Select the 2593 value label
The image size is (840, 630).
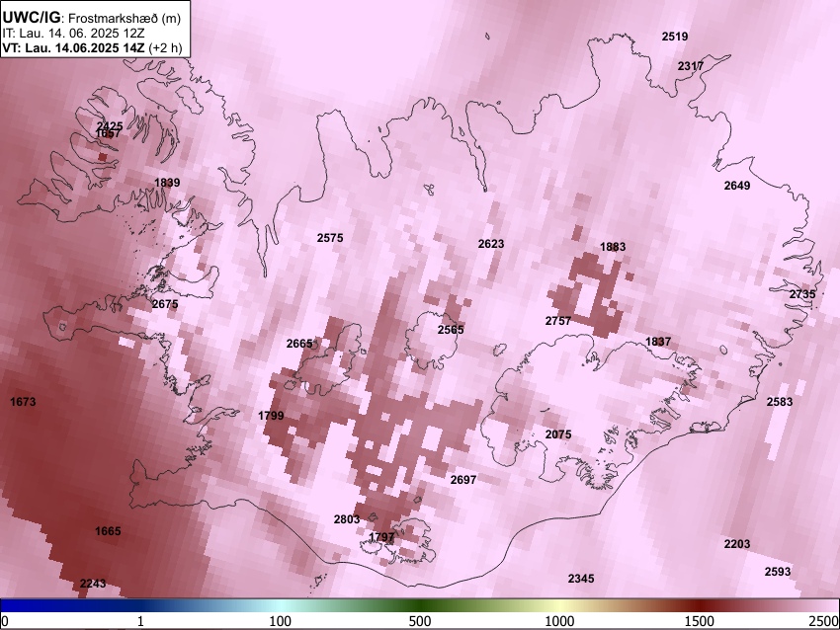click(778, 572)
